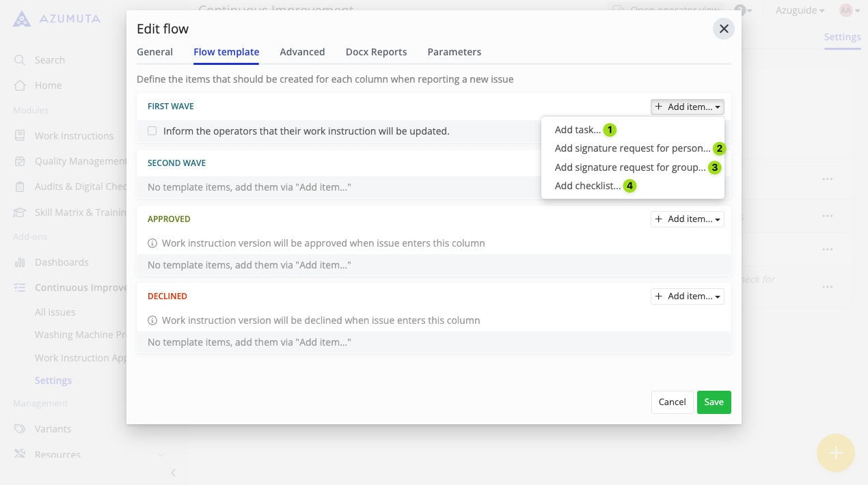
Task: Close the Edit flow dialog
Action: click(x=724, y=29)
